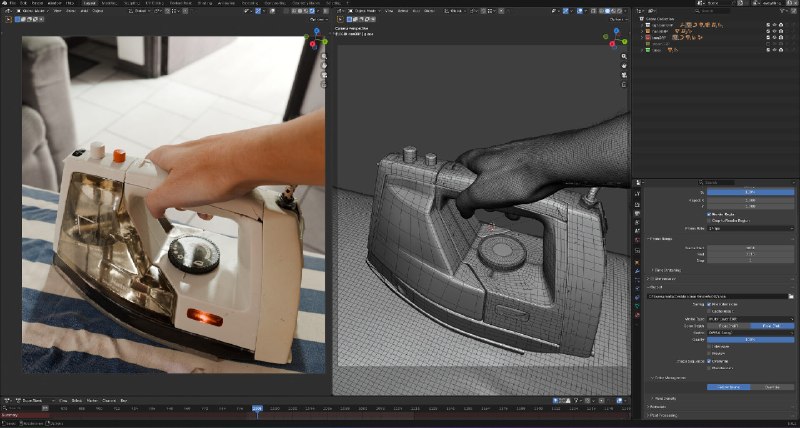Click the output file path field
The height and width of the screenshot is (428, 800).
(717, 296)
